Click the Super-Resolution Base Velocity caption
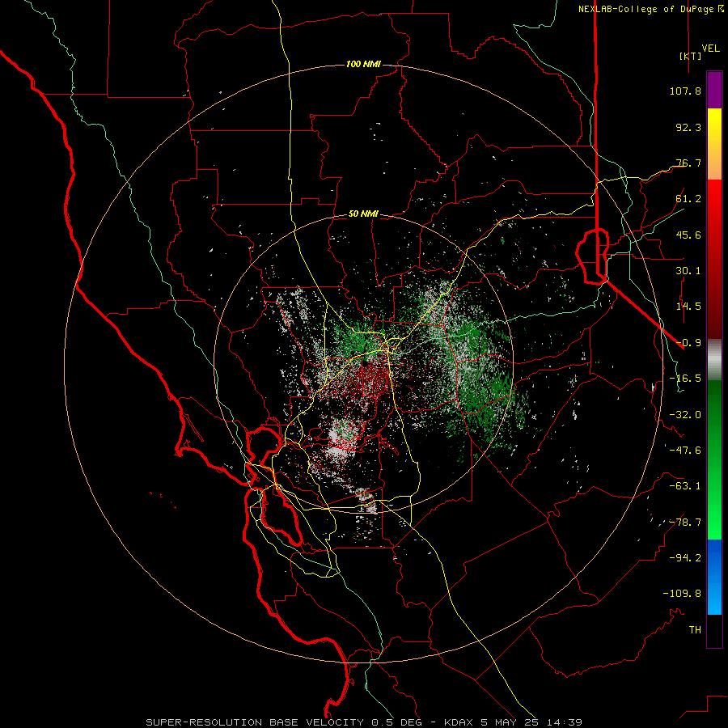Image resolution: width=728 pixels, height=728 pixels. click(363, 722)
